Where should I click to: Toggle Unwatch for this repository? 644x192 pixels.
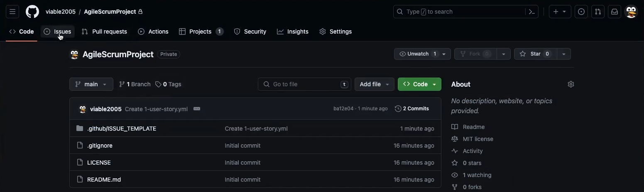coord(418,54)
